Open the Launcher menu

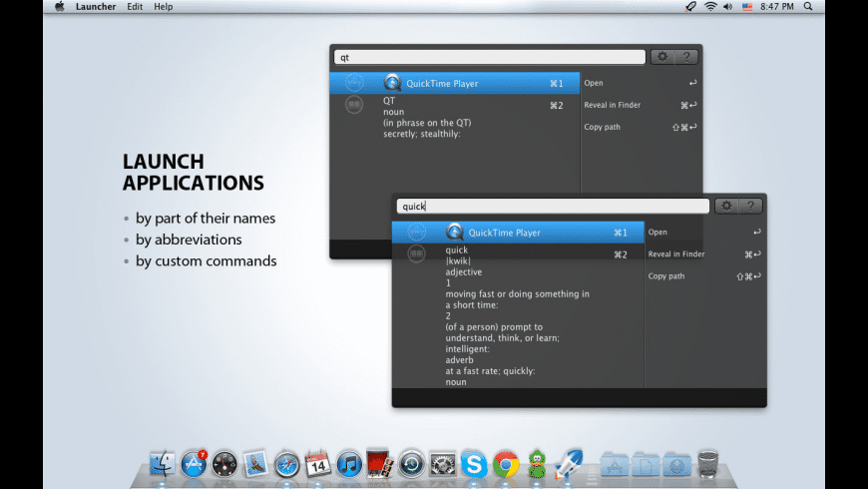96,7
